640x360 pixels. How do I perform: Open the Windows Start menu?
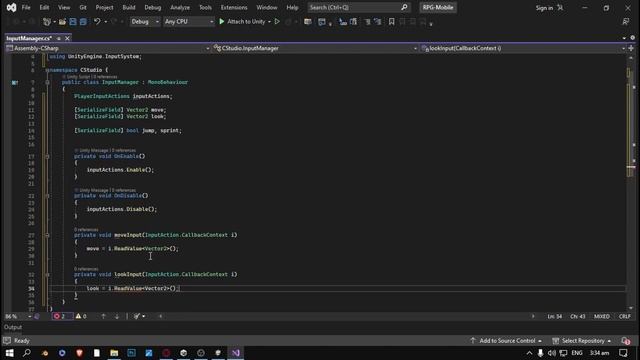(x=9, y=353)
